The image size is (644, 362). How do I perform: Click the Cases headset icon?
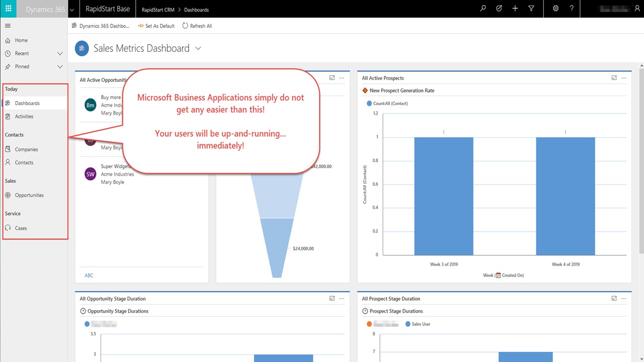tap(8, 228)
